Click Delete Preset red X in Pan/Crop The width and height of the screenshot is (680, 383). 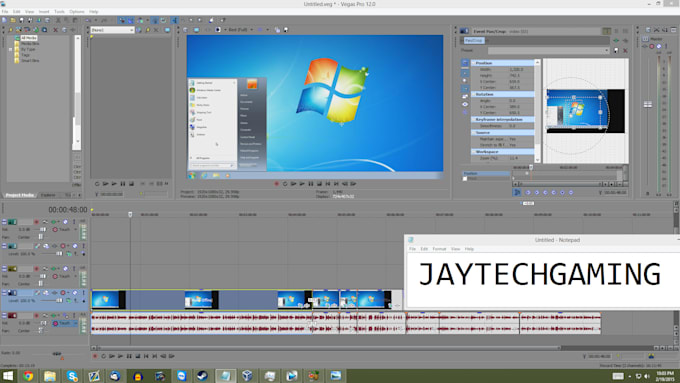click(x=625, y=51)
